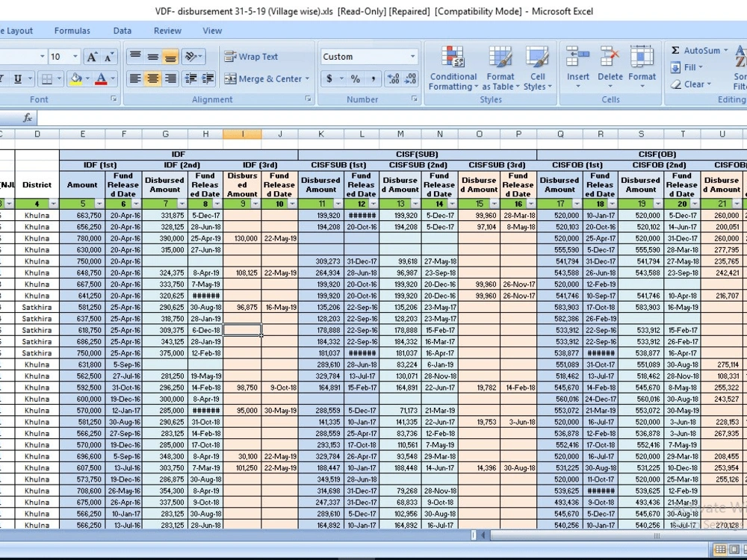Select cell with amount 663,750

click(x=82, y=215)
